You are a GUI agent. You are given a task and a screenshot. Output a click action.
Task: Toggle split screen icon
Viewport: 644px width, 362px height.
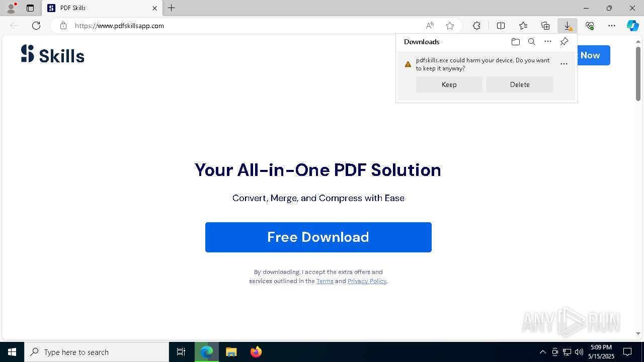pos(501,26)
